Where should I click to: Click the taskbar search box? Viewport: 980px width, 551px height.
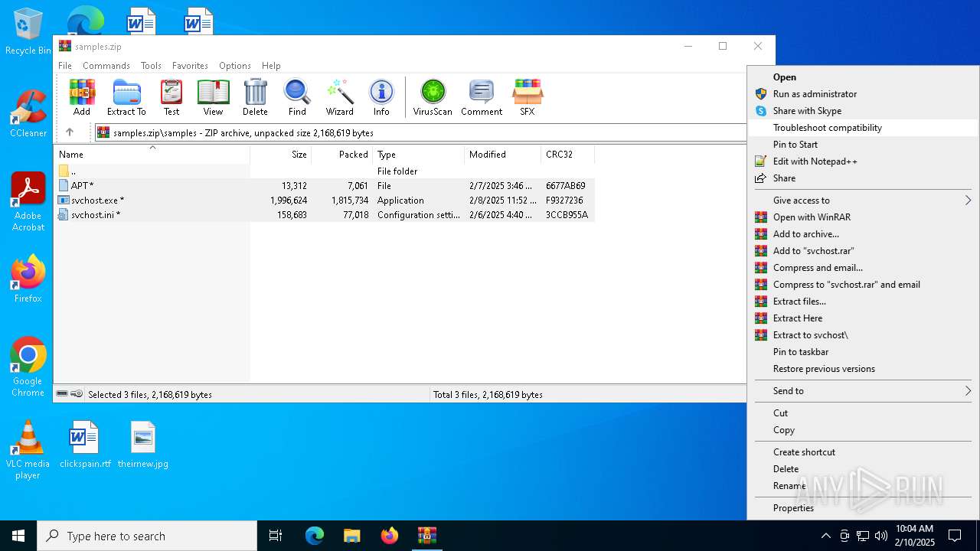tap(147, 536)
